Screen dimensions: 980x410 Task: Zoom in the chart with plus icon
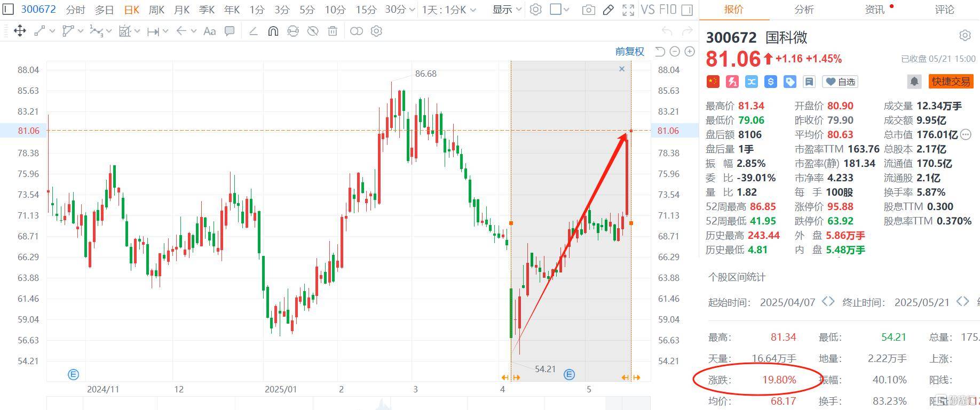[690, 51]
